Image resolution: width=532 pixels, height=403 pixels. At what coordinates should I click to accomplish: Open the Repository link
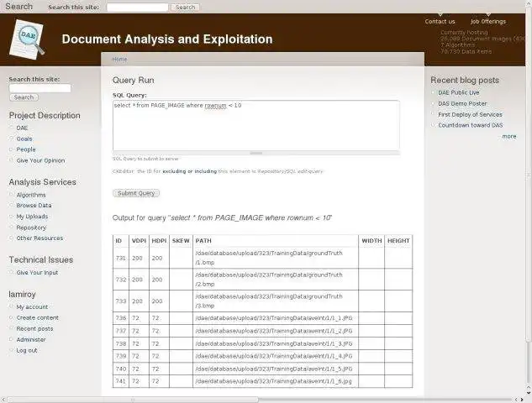pyautogui.click(x=31, y=228)
